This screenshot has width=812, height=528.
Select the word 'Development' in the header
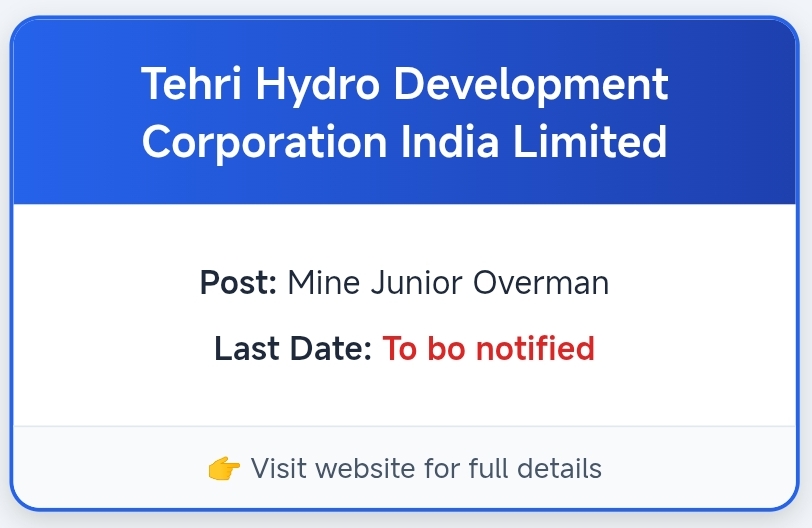532,85
